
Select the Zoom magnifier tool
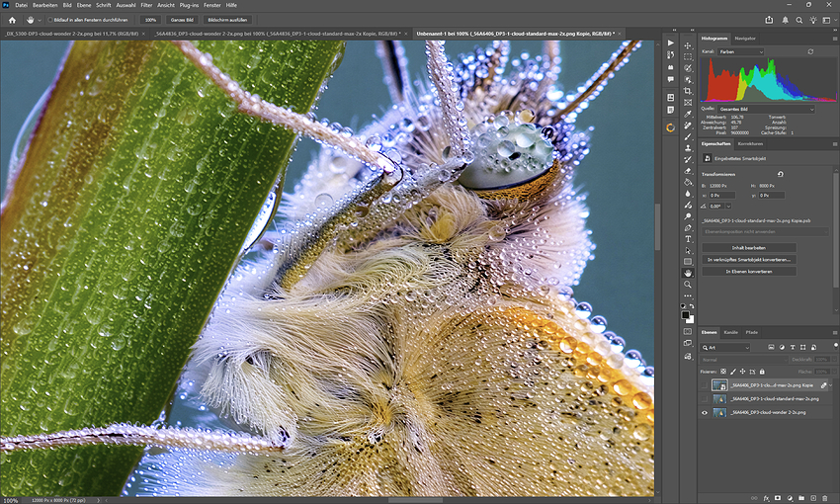click(x=688, y=285)
